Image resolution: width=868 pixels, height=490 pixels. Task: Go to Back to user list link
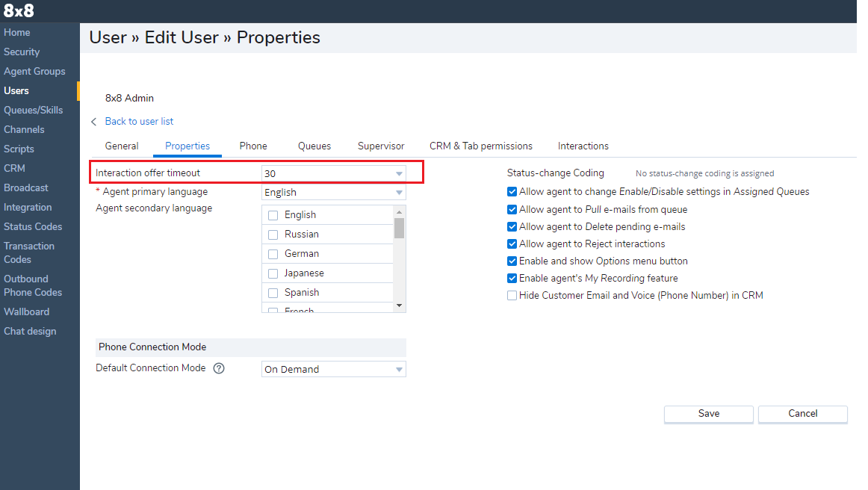point(139,122)
